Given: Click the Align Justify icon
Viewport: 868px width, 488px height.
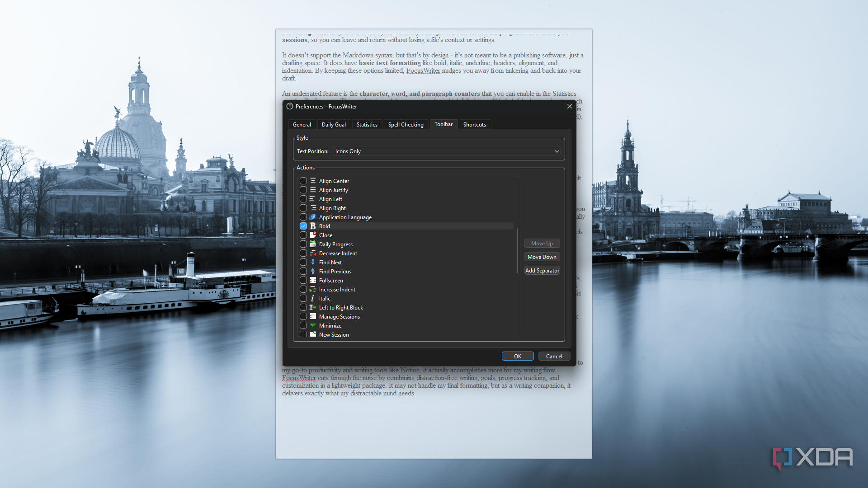Looking at the screenshot, I should (x=313, y=190).
